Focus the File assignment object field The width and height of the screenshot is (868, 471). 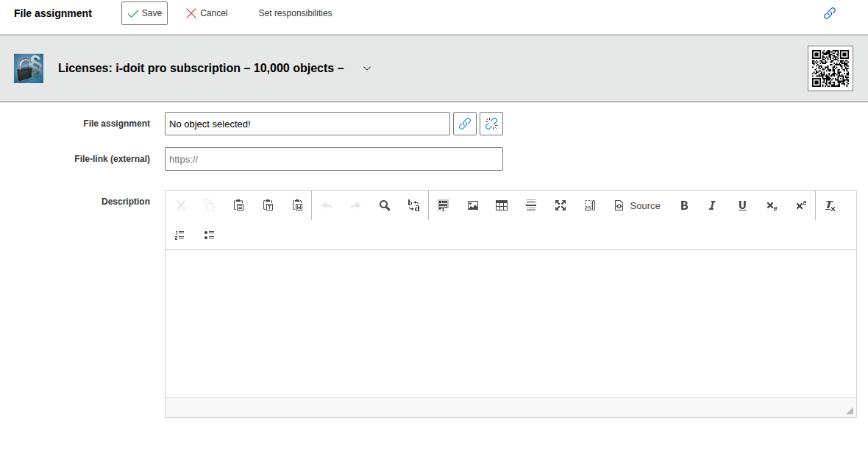click(307, 124)
